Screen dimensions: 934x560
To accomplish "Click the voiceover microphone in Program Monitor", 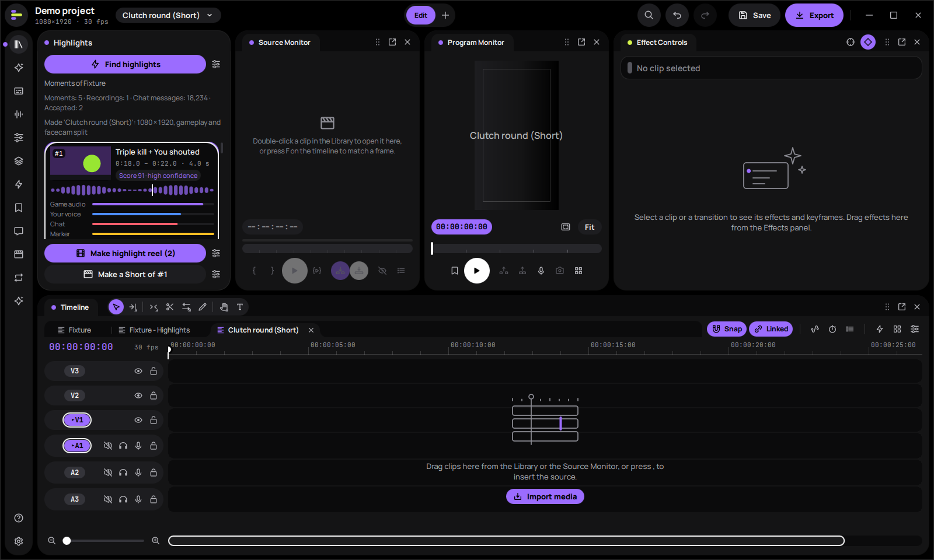I will [541, 271].
